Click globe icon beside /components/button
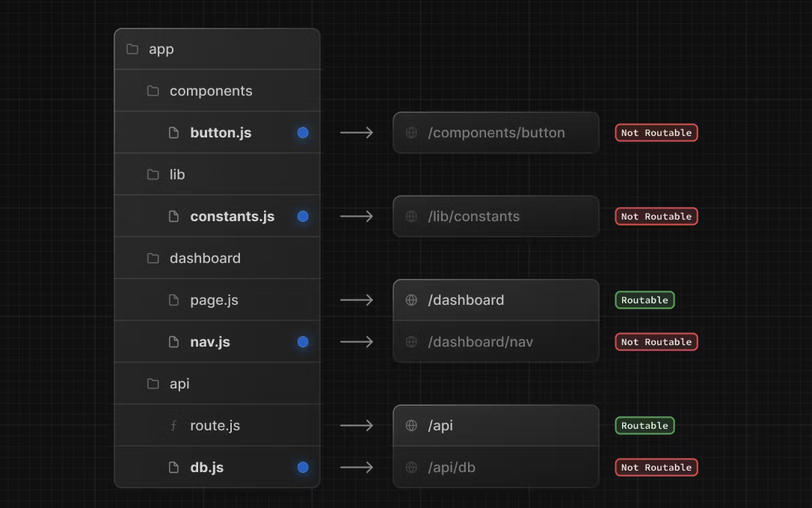812x508 pixels. point(411,133)
